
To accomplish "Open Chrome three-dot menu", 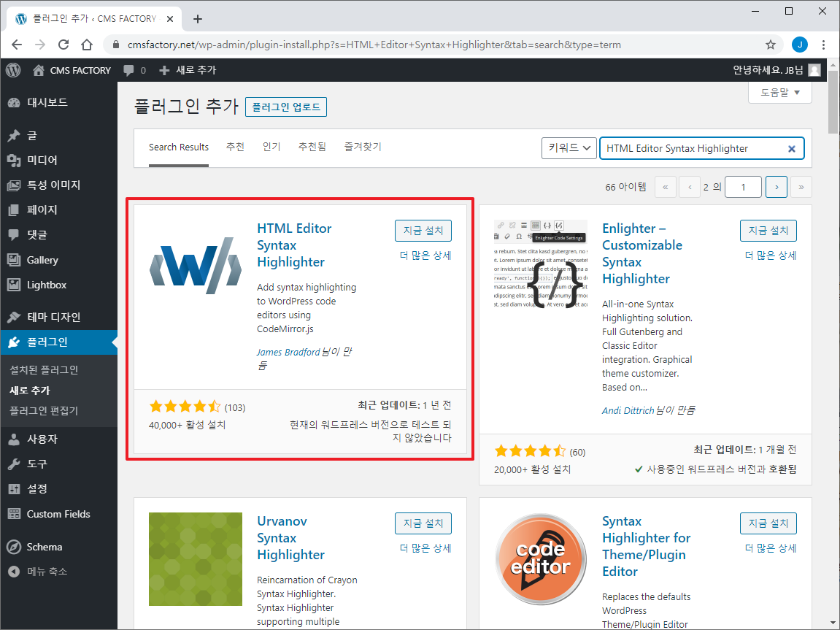I will coord(824,45).
